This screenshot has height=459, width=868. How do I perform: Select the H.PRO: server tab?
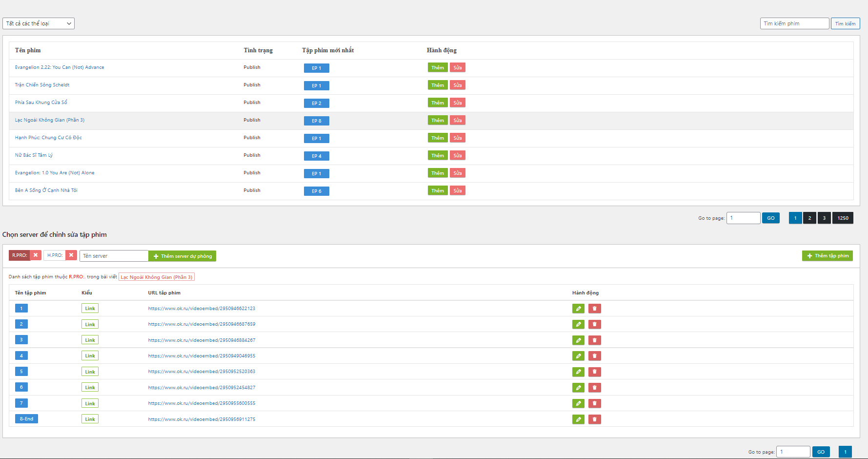click(55, 255)
